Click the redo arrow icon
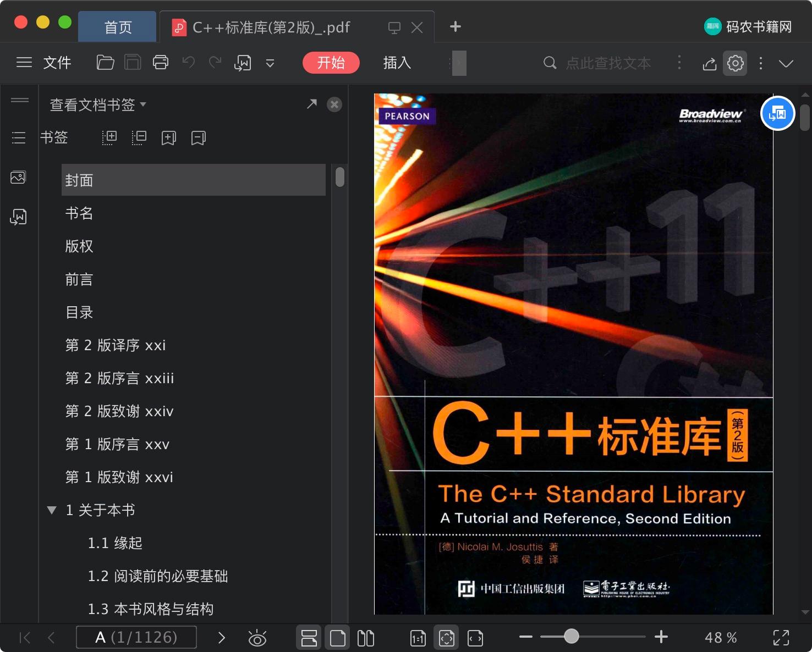Image resolution: width=812 pixels, height=652 pixels. coord(215,63)
